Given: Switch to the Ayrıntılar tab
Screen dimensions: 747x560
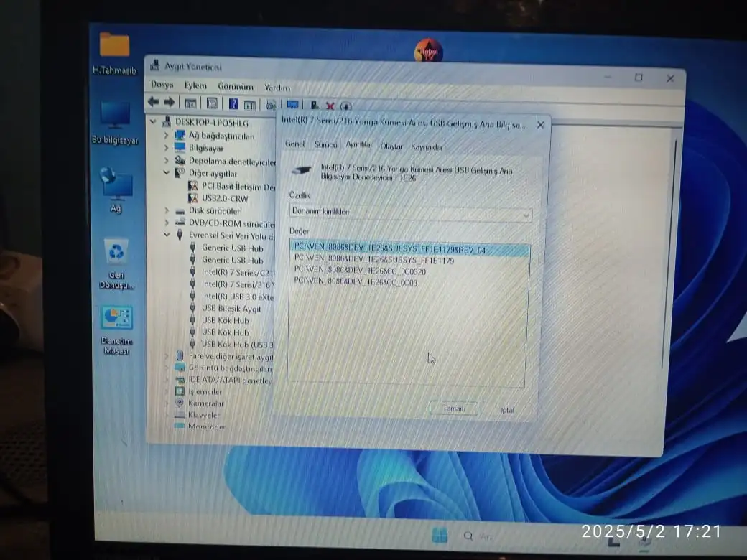Looking at the screenshot, I should coord(358,144).
